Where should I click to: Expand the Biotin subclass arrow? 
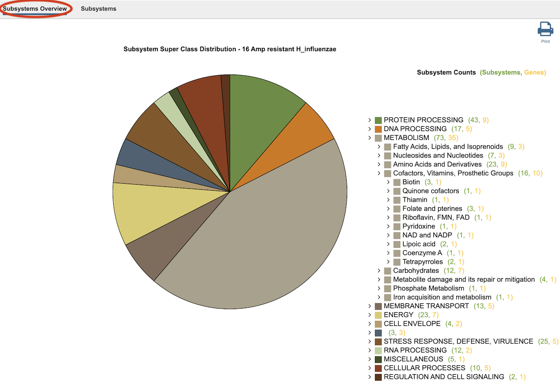(388, 182)
